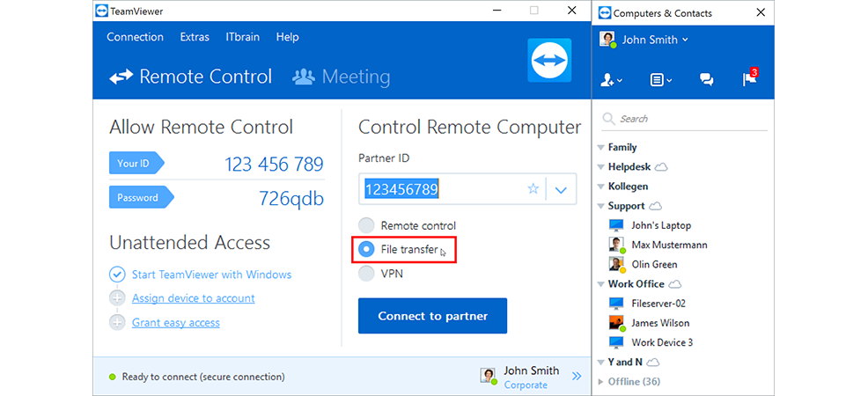The height and width of the screenshot is (396, 868).
Task: Select the Remote control radio button
Action: [x=366, y=225]
